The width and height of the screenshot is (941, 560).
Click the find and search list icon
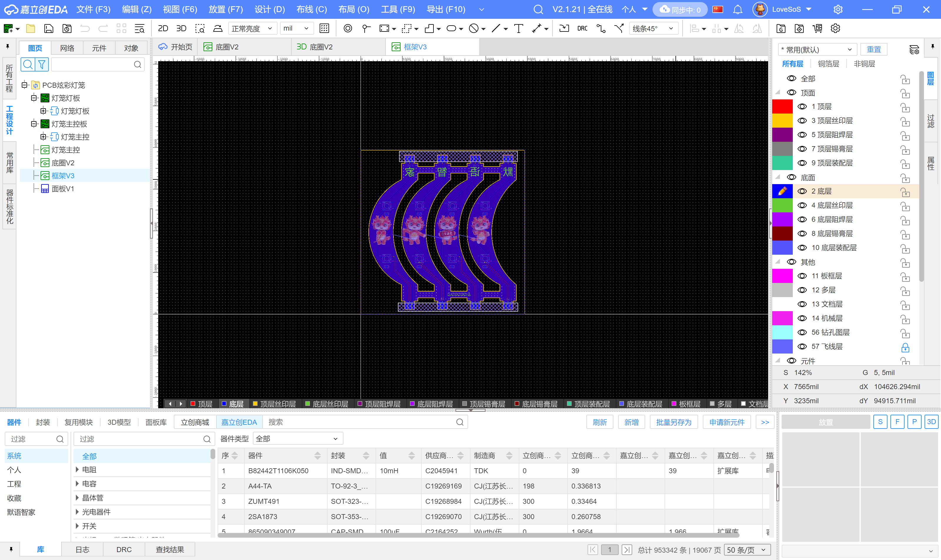coord(139,28)
